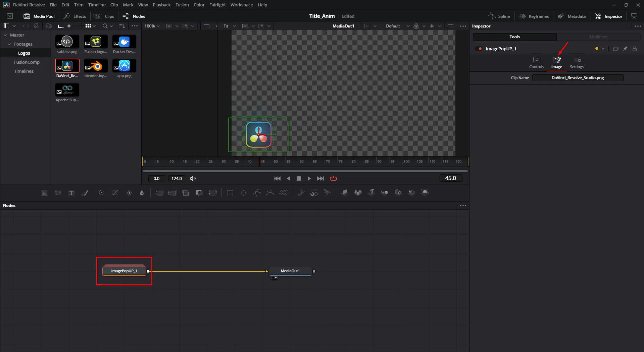
Task: Add a FastNoise node from toolbar
Action: point(58,193)
